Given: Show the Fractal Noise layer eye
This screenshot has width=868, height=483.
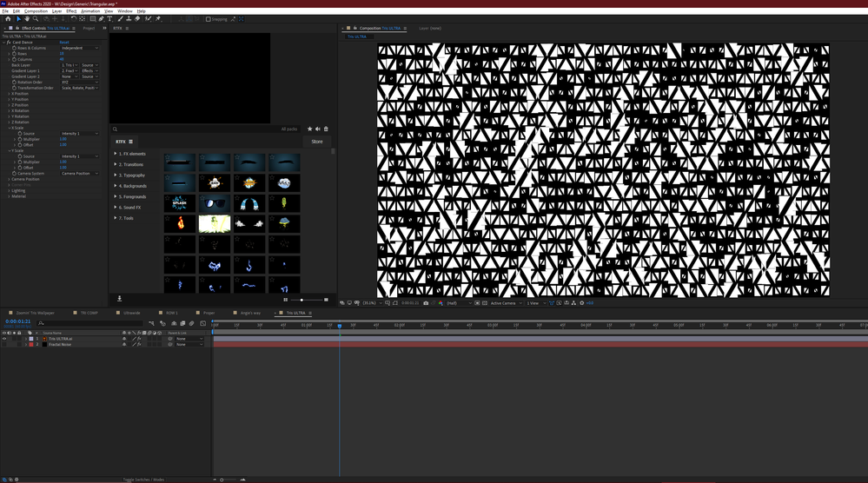Looking at the screenshot, I should click(x=4, y=344).
